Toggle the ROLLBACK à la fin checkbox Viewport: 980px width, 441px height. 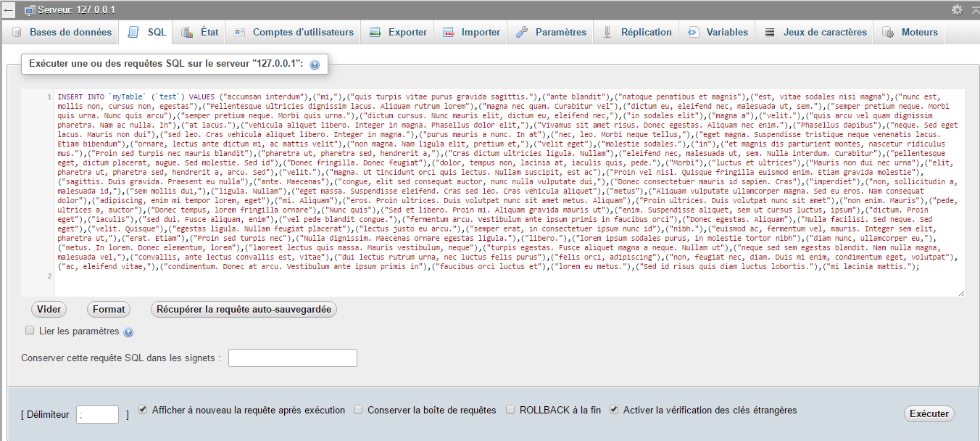510,410
